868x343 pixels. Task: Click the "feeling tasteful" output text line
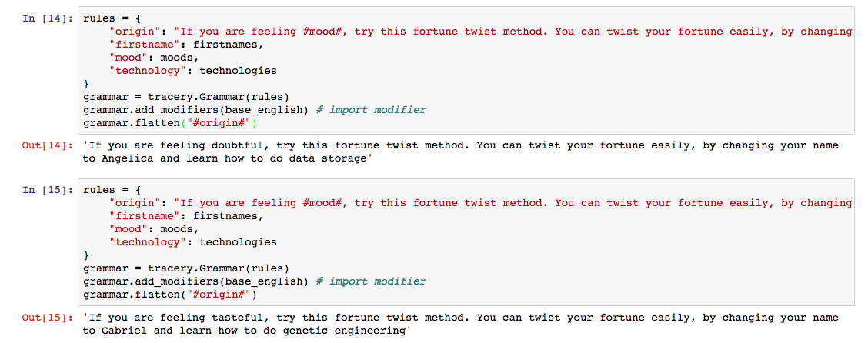coord(460,318)
